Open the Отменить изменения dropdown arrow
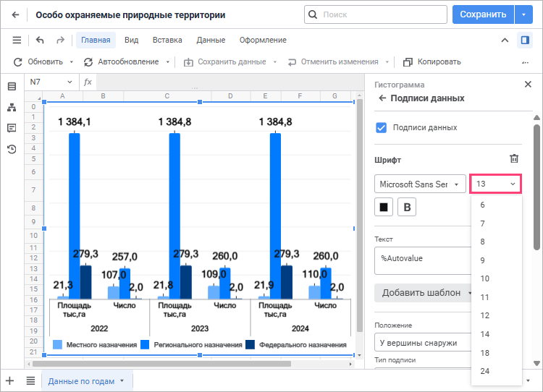The width and height of the screenshot is (543, 392). [387, 62]
